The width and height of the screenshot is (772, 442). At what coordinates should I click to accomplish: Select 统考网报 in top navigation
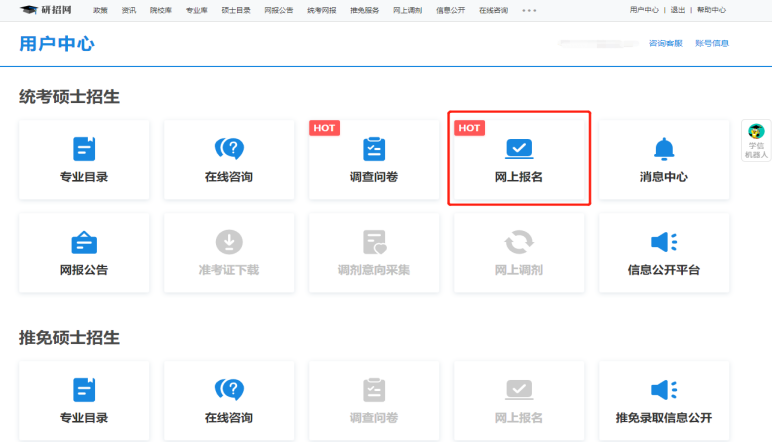tap(322, 10)
